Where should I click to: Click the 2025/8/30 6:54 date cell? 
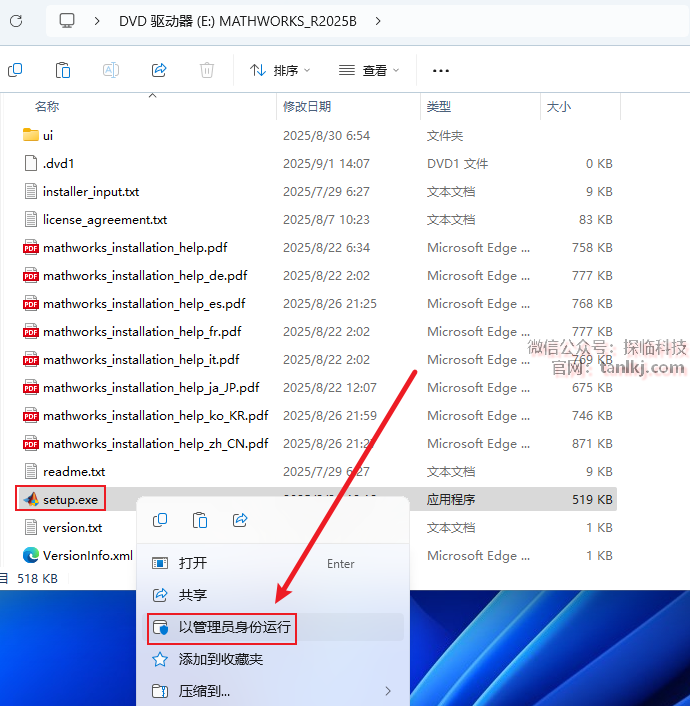327,136
